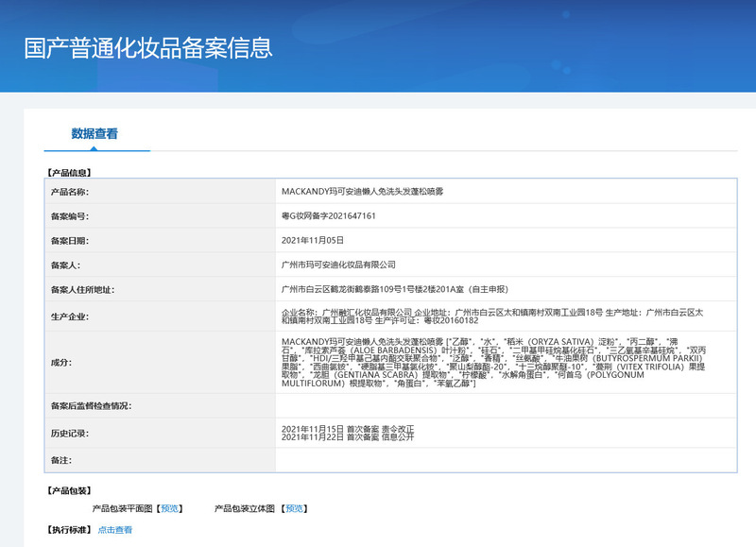Click the 【产品包装】 section heading
756x547 pixels.
(69, 490)
